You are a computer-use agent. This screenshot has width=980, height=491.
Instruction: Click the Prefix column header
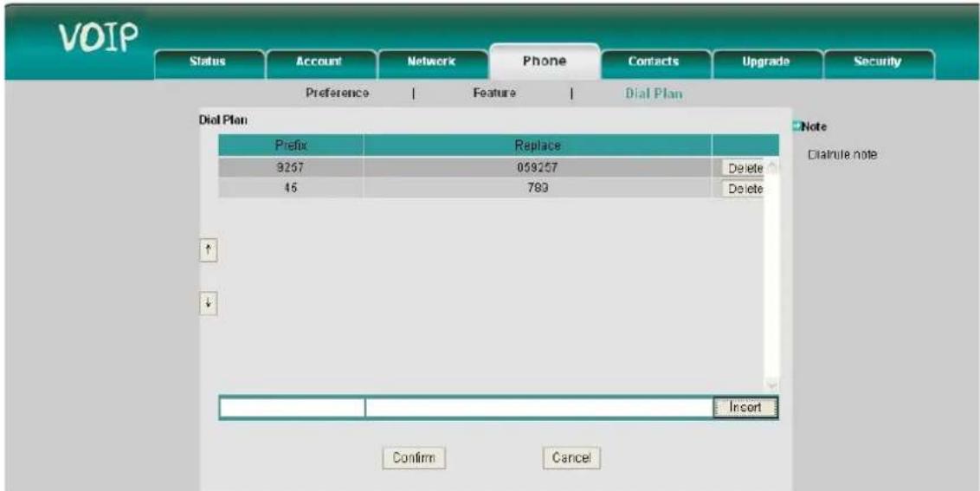point(290,145)
